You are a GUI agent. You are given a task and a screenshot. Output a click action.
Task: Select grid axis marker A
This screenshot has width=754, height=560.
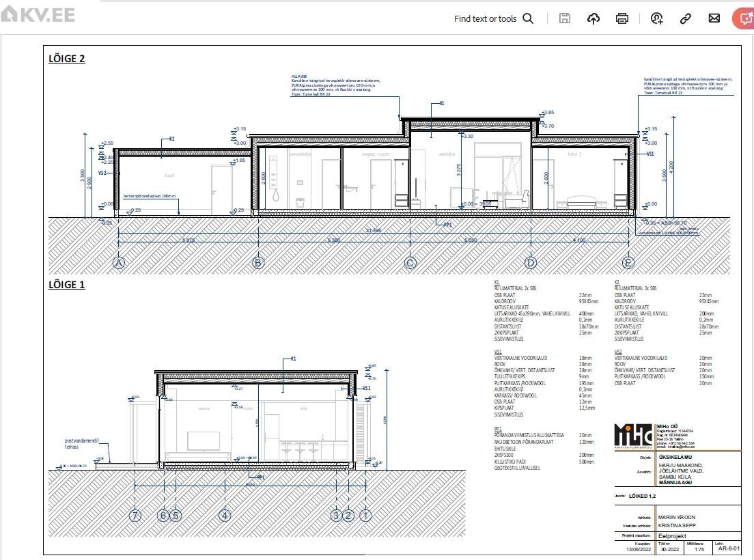120,262
